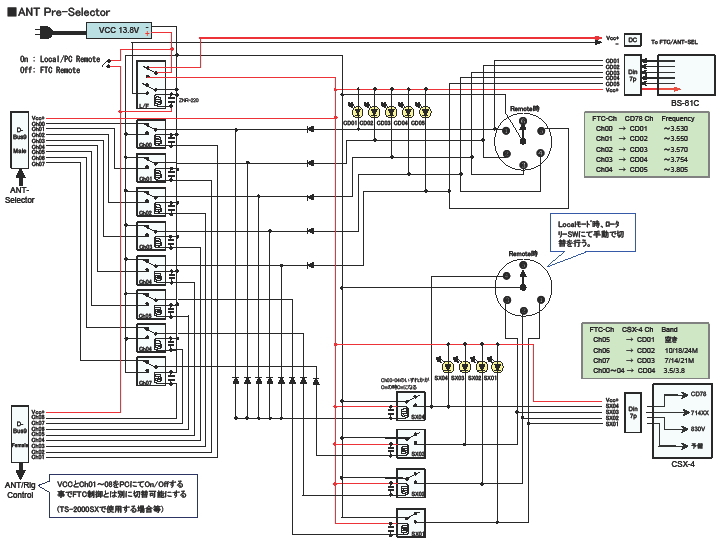Click the green FTC-Ch CD78 frequency table

647,144
